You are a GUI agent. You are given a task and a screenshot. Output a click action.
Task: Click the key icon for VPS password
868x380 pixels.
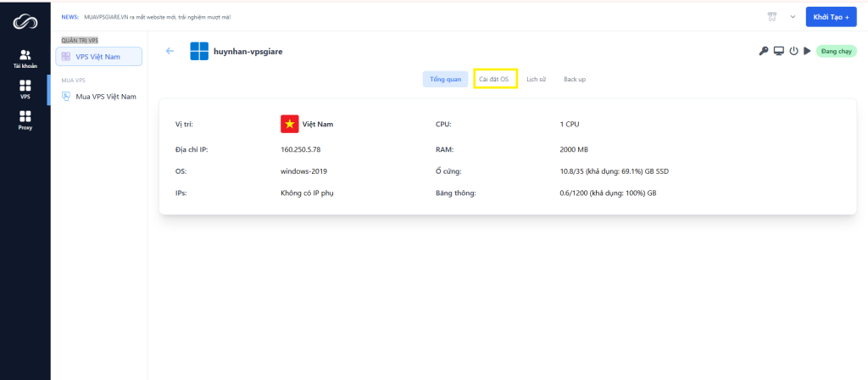click(764, 51)
